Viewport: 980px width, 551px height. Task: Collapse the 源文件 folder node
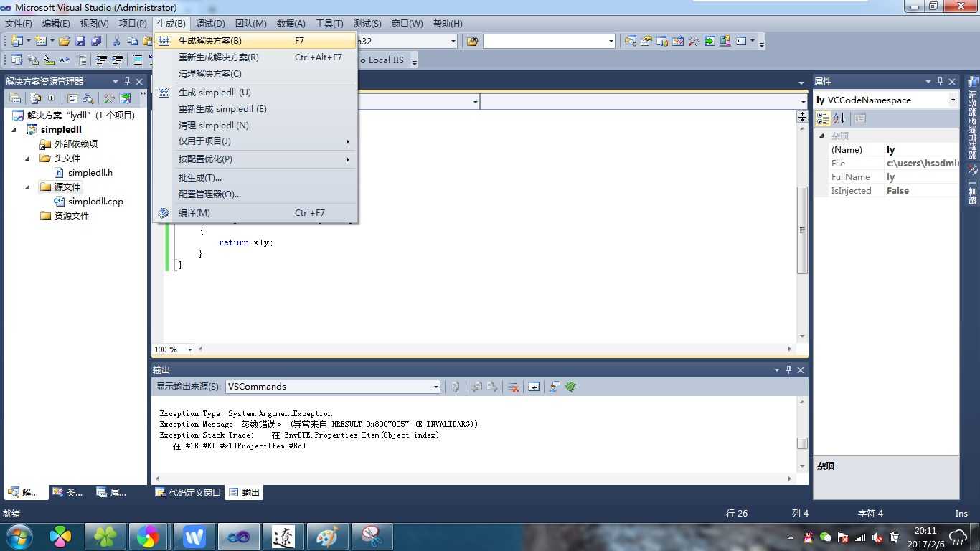point(28,187)
